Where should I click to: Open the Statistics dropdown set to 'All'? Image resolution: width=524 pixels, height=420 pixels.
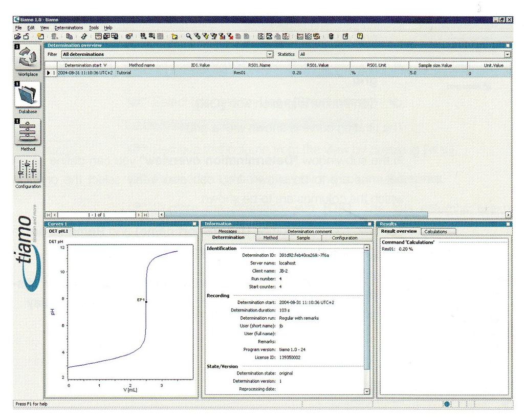pos(507,54)
